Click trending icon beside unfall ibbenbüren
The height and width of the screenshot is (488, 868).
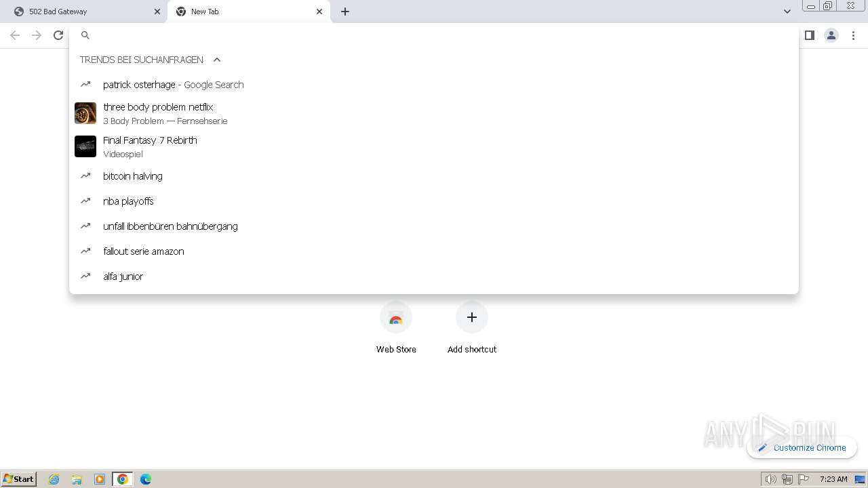click(x=85, y=226)
